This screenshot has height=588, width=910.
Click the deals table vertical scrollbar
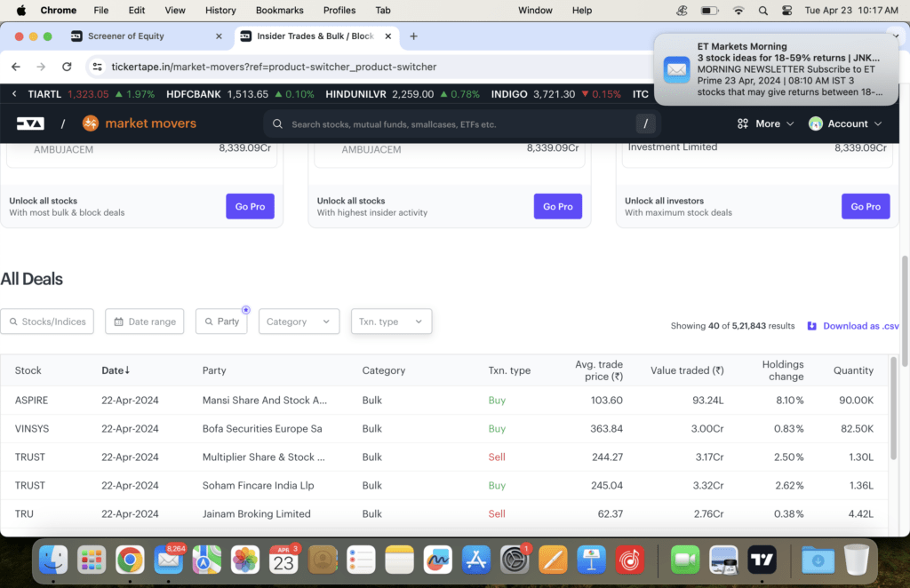coord(893,409)
